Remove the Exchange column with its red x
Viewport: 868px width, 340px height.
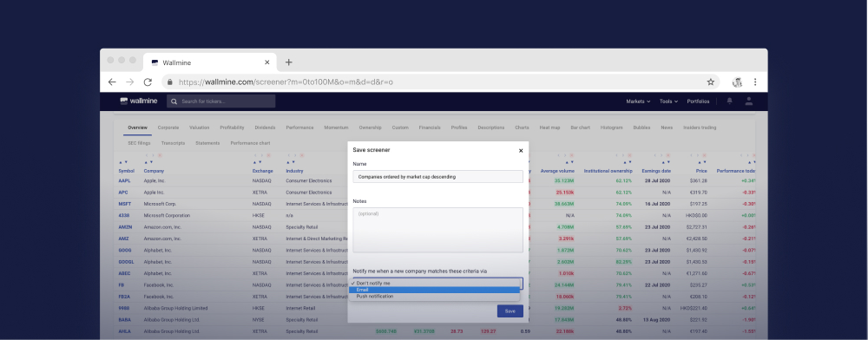[x=268, y=156]
